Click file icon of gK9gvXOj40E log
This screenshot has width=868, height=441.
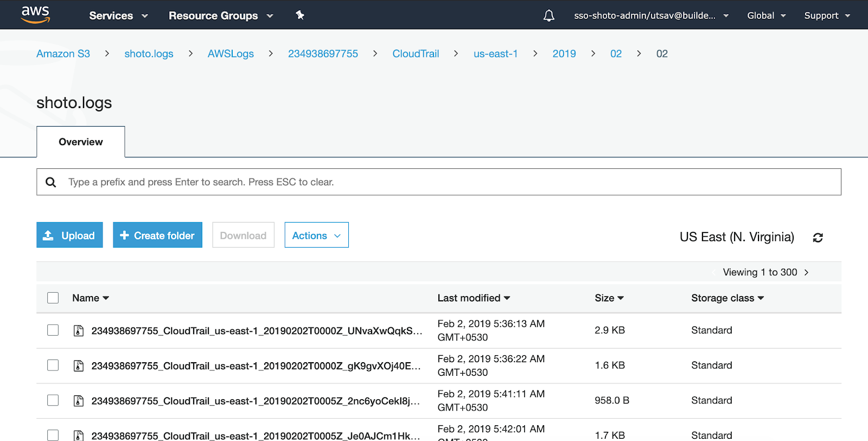tap(79, 366)
